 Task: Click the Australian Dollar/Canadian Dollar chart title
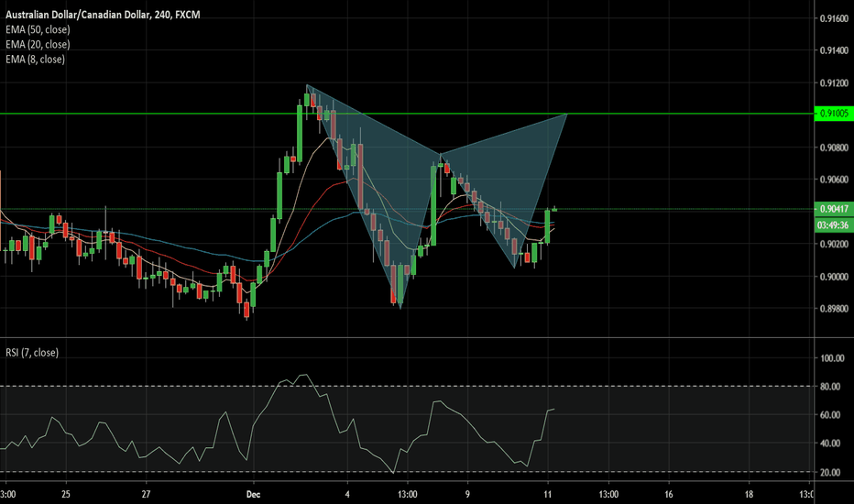[x=103, y=15]
